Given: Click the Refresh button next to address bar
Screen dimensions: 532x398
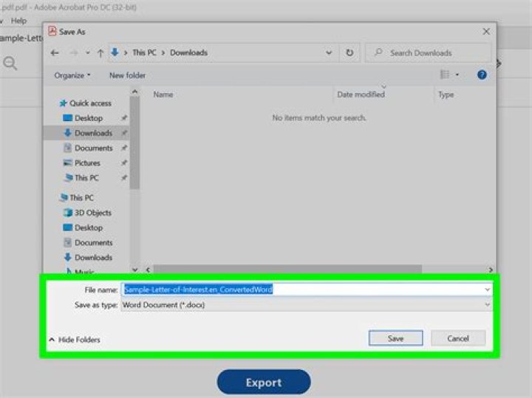Looking at the screenshot, I should [x=349, y=53].
